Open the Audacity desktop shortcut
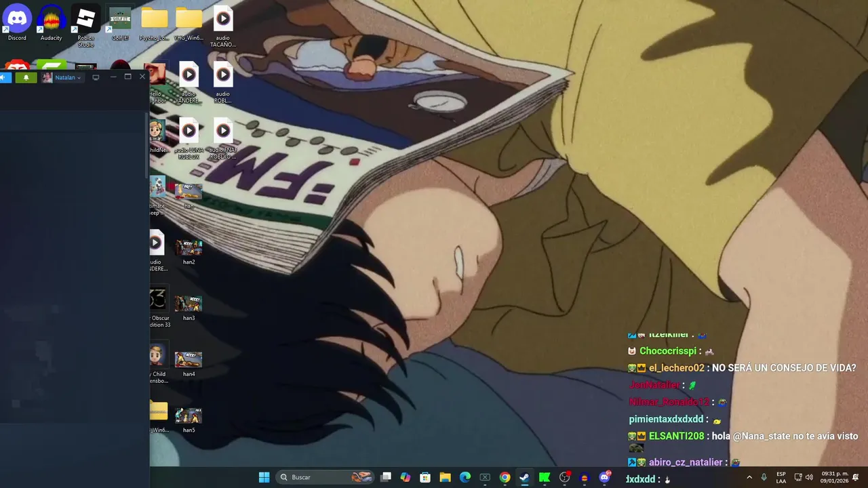868x488 pixels. click(52, 22)
